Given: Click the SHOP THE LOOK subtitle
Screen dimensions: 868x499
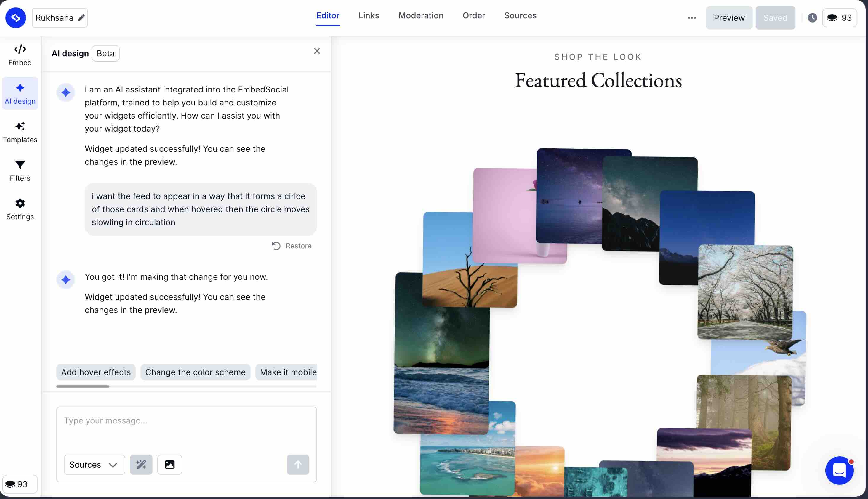Looking at the screenshot, I should [x=598, y=57].
